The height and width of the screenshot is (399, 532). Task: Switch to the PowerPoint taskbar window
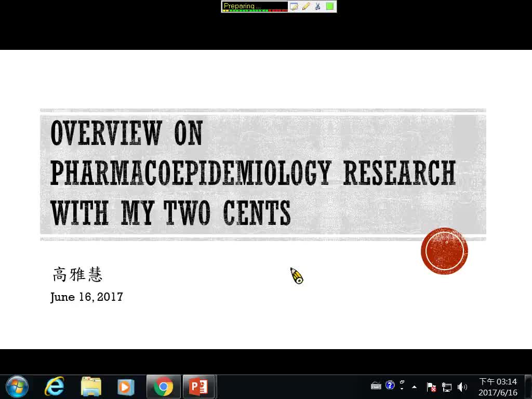point(198,387)
